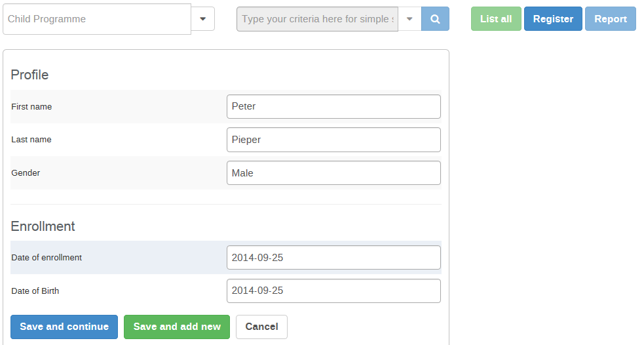Expand the search criteria dropdown arrow
This screenshot has height=345, width=644.
pos(409,19)
